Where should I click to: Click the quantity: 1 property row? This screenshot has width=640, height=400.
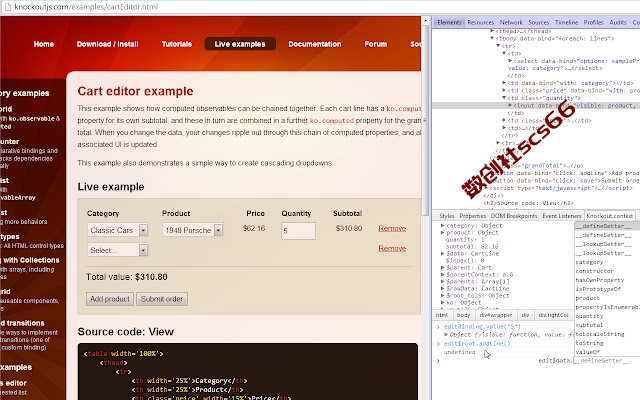464,240
